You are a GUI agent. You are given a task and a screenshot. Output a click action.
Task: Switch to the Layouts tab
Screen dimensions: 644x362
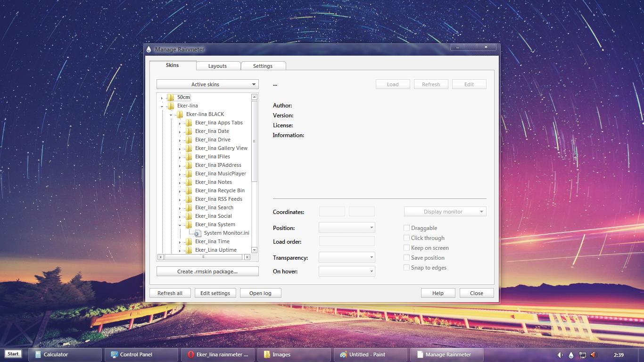coord(218,66)
